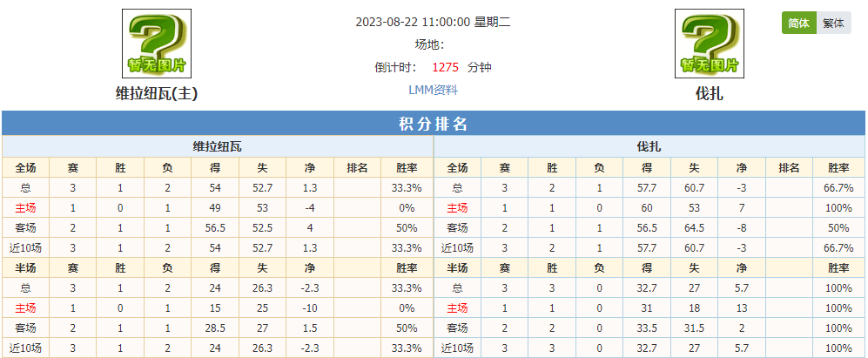868x358 pixels.
Task: Click the 1.5 net cell for 维拉纽瓦
Action: (310, 328)
